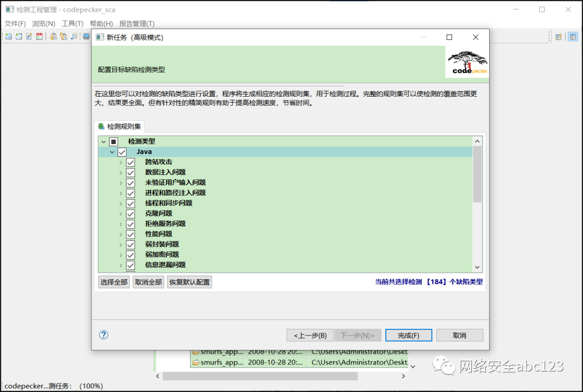Select the New Project icon in toolbar
This screenshot has height=392, width=583.
9,36
